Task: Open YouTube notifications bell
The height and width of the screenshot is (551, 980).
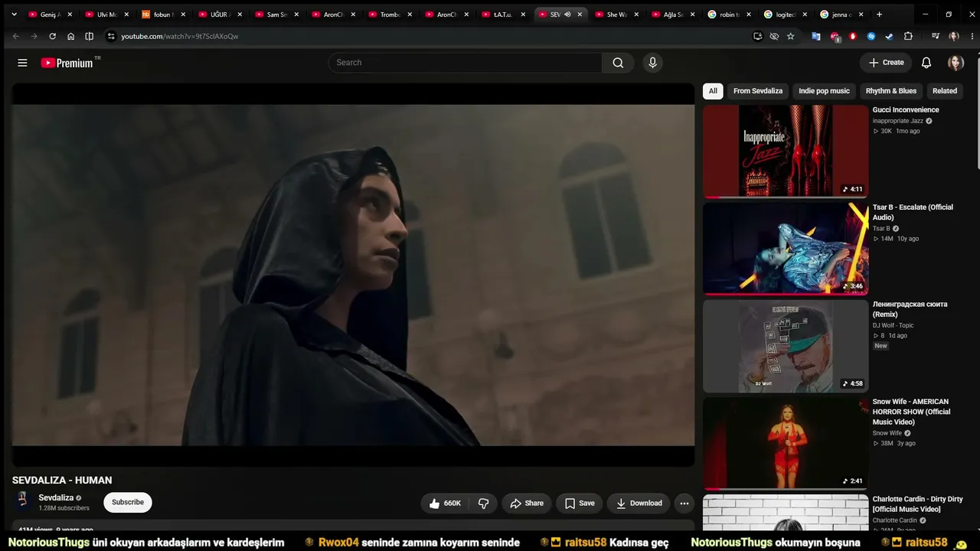Action: pos(926,63)
